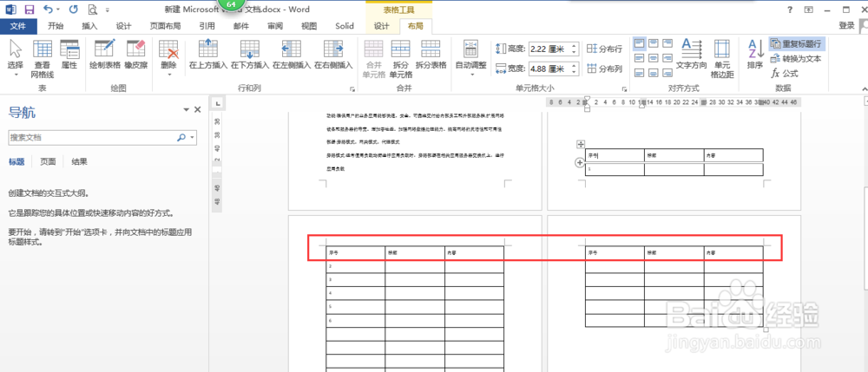The height and width of the screenshot is (372, 868).
Task: Decrease column width with the down stepper
Action: tap(574, 73)
